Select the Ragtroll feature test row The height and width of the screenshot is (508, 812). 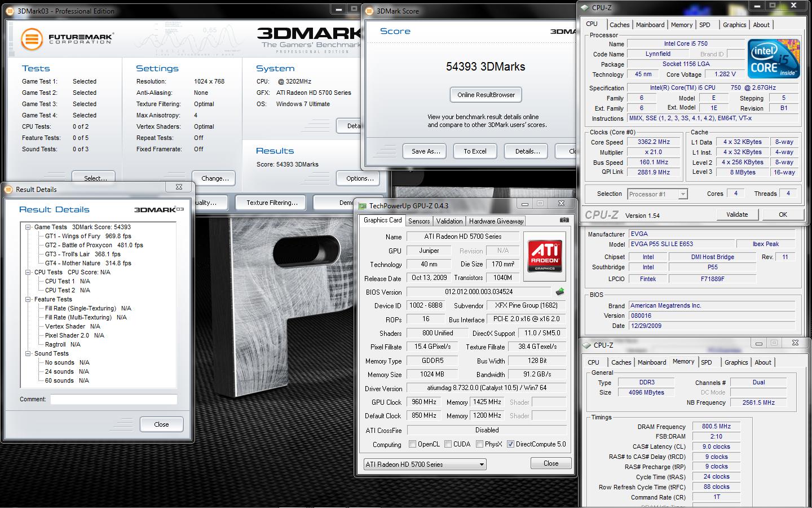click(63, 344)
